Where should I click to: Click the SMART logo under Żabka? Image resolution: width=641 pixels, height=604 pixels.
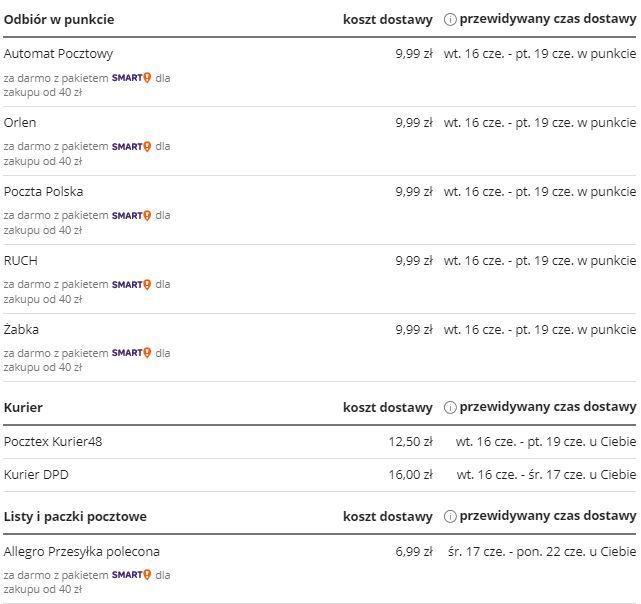tap(131, 353)
